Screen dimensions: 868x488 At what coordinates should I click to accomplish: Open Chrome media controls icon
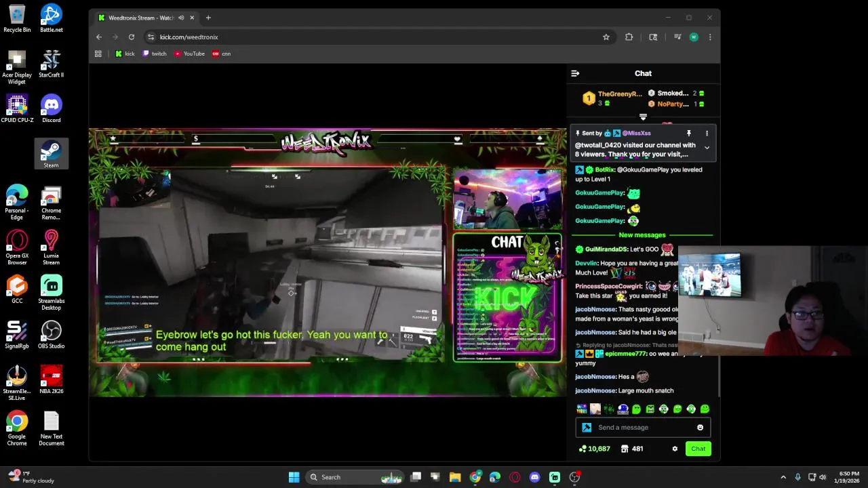677,37
